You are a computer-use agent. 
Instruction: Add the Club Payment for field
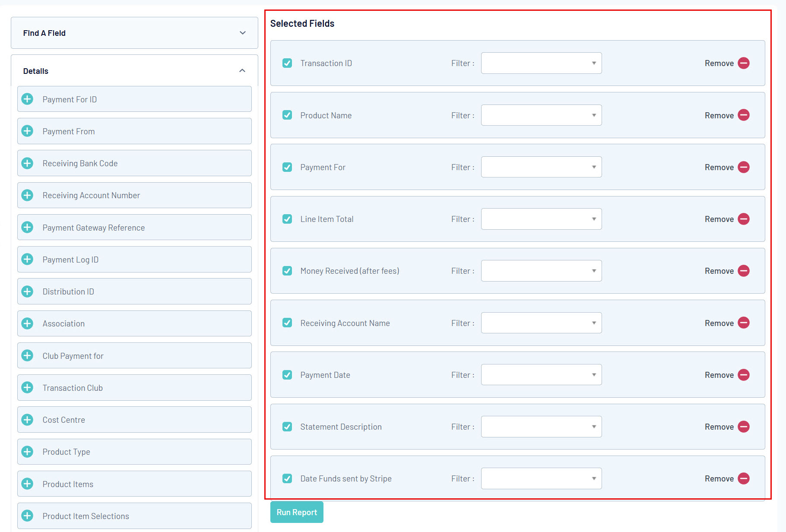click(x=27, y=355)
